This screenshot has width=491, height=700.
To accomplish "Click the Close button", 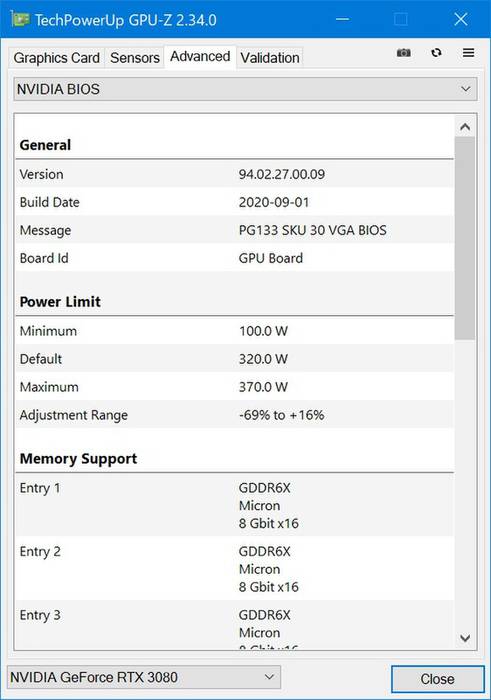I will coord(437,679).
